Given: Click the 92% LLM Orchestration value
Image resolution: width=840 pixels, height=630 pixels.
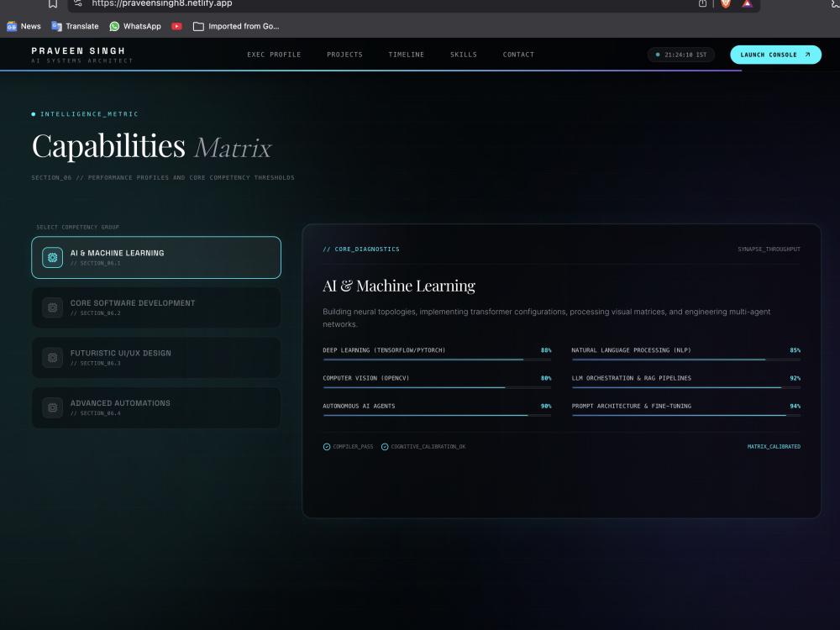Looking at the screenshot, I should [x=795, y=378].
